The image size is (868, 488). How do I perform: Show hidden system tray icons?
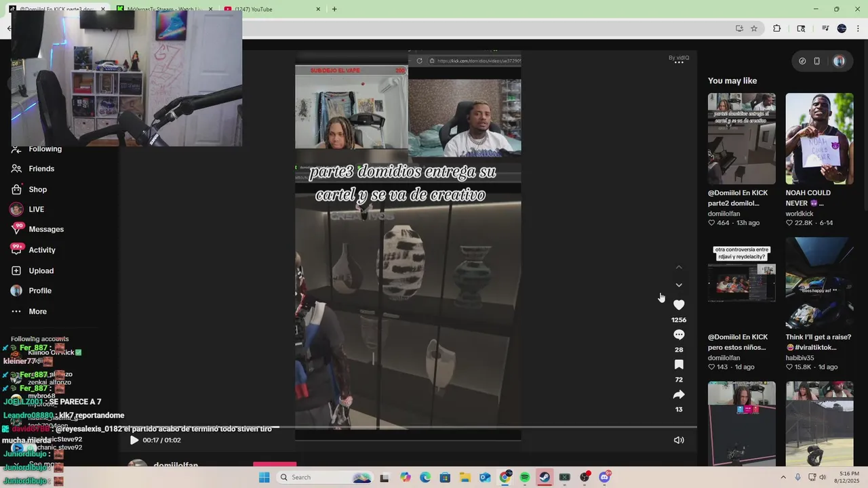click(x=784, y=477)
